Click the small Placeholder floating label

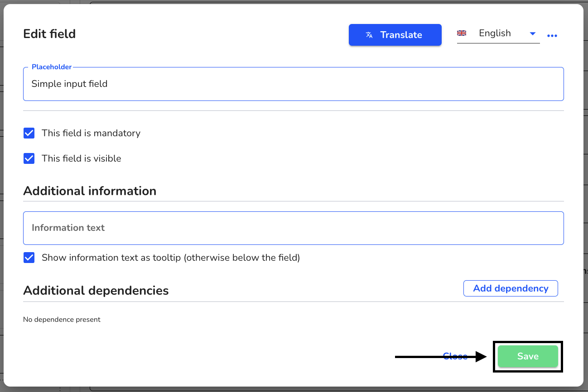[52, 67]
